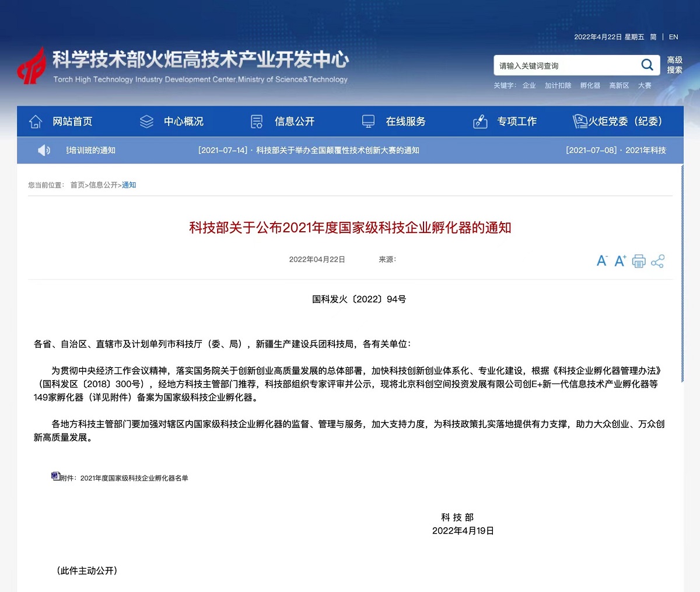The height and width of the screenshot is (592, 700).
Task: Open 高级搜索 advanced search
Action: point(675,65)
